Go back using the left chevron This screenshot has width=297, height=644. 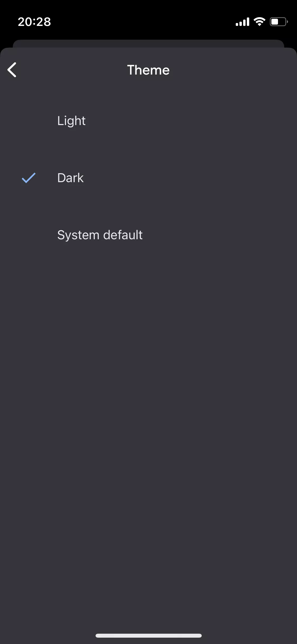(12, 70)
